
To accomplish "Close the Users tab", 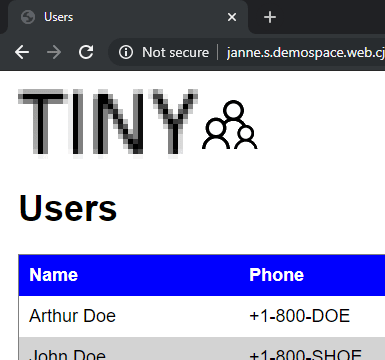I will (x=232, y=17).
